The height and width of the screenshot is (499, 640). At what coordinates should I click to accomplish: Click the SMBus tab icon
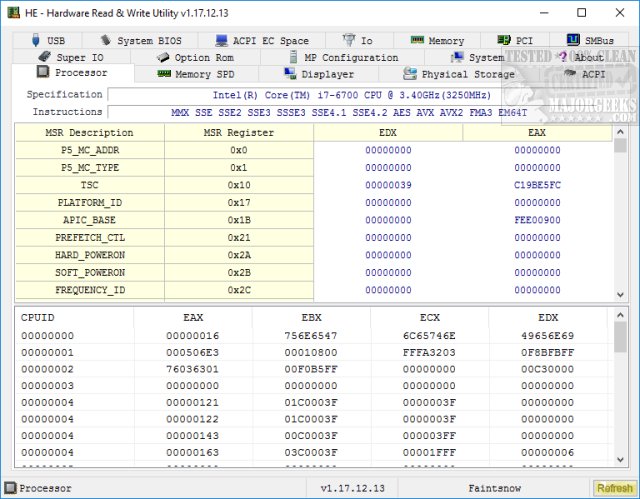tap(572, 41)
